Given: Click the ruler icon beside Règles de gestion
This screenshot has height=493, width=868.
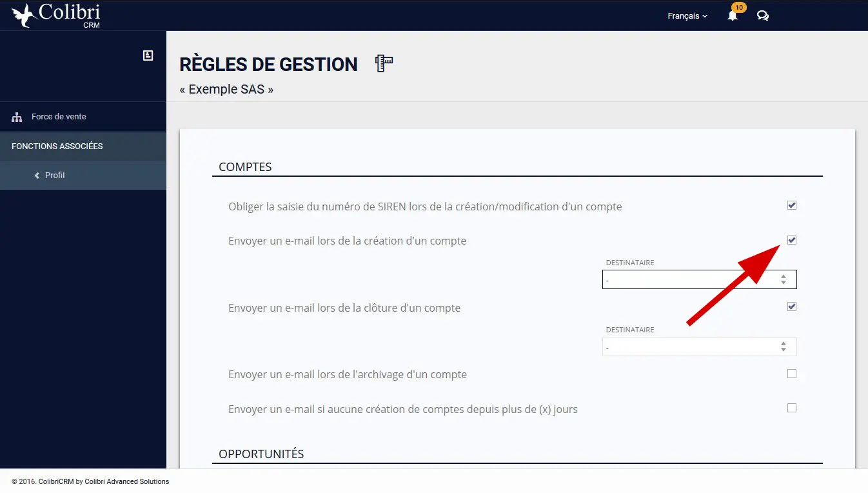Looking at the screenshot, I should [384, 63].
